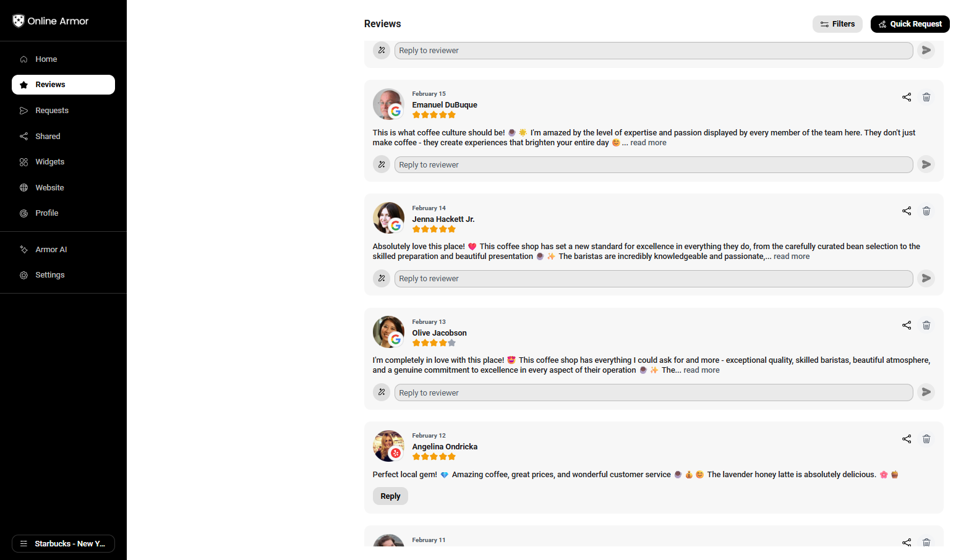The width and height of the screenshot is (961, 560).
Task: Click the Reply button under Angelina Ondricka's review
Action: [390, 496]
